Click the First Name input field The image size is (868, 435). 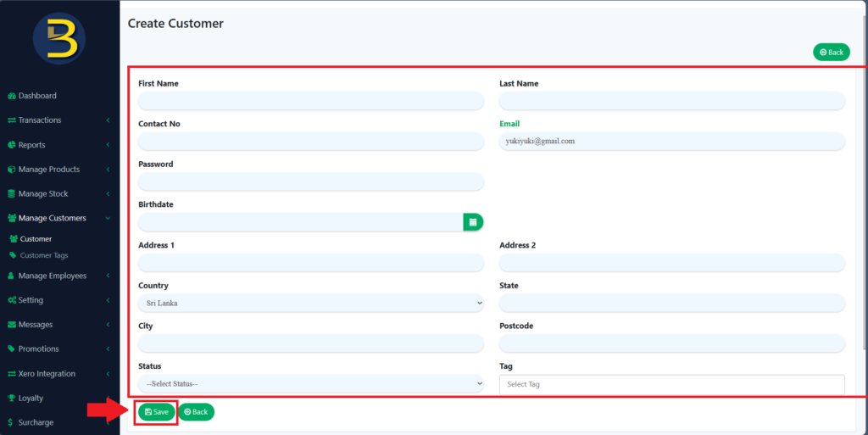310,101
